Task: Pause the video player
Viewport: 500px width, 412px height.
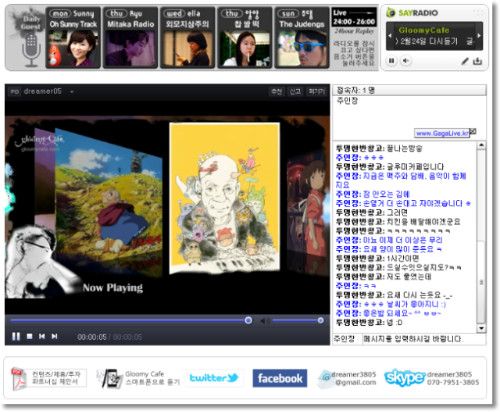Action: pos(16,336)
